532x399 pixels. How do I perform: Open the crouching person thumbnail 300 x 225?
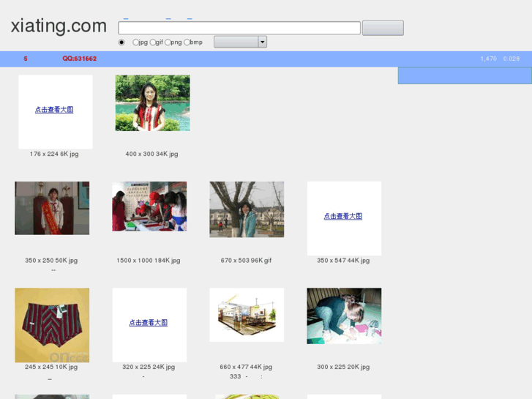point(344,316)
